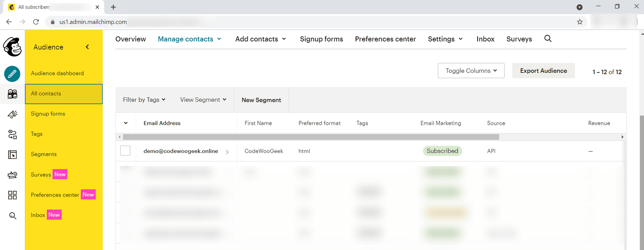This screenshot has width=644, height=250.
Task: Open the Campaigns megaphone icon
Action: pos(12,114)
